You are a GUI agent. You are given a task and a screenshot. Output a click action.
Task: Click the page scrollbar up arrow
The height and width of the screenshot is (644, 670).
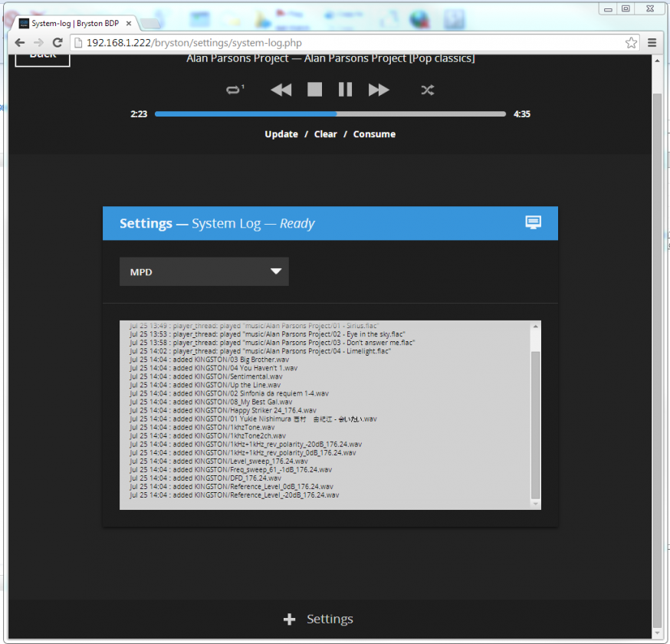coord(657,61)
